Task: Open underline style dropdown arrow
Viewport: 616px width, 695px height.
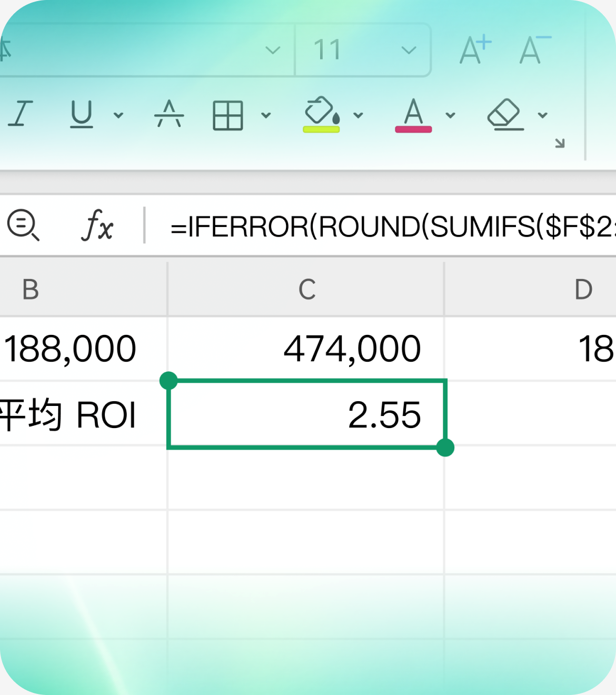Action: 118,115
